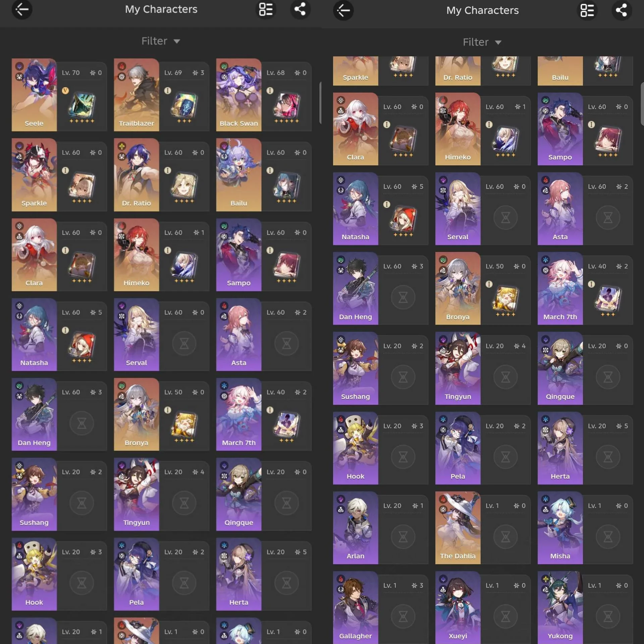Open Sushang portrait in right panel
Viewport: 644px width, 644px height.
[356, 368]
